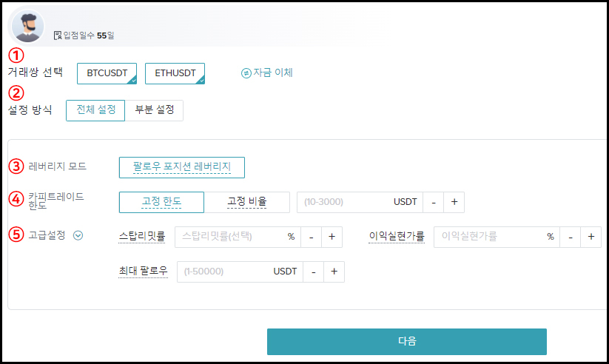Collapse the 고급설정 chevron

(x=78, y=235)
